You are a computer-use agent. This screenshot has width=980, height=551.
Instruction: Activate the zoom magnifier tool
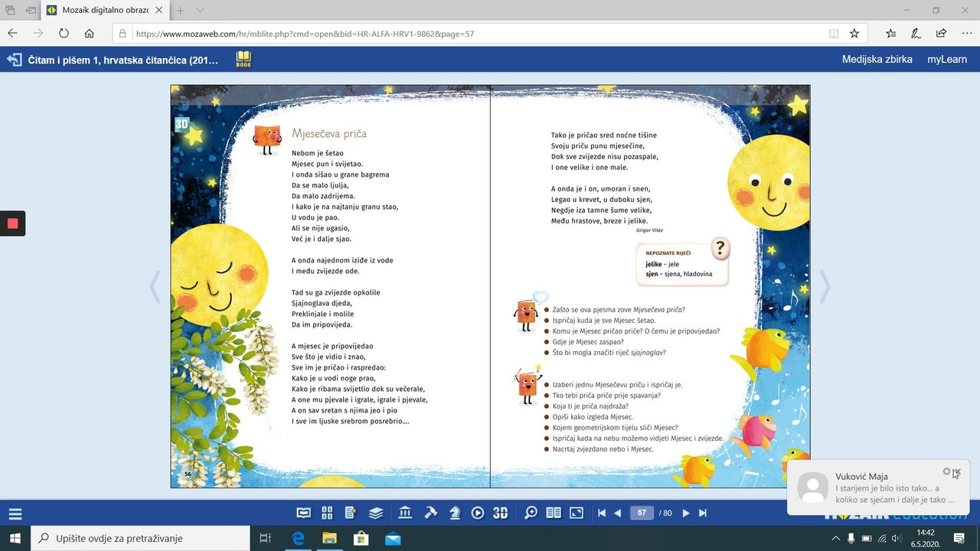coord(531,513)
